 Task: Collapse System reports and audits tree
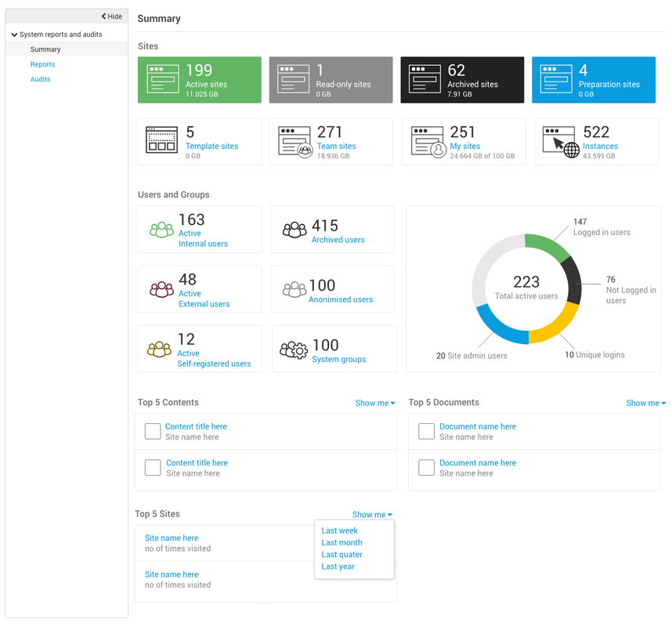pyautogui.click(x=14, y=34)
